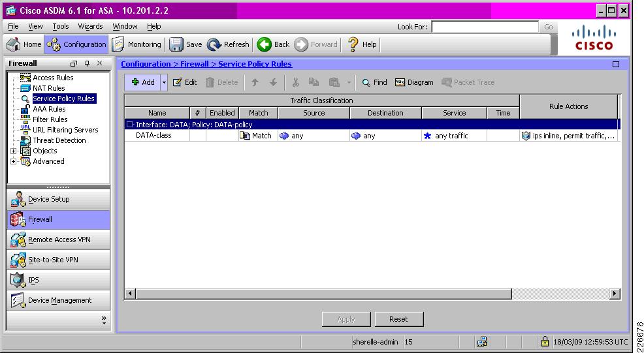
Task: Select URL Filtering Servers tree item
Action: (65, 130)
